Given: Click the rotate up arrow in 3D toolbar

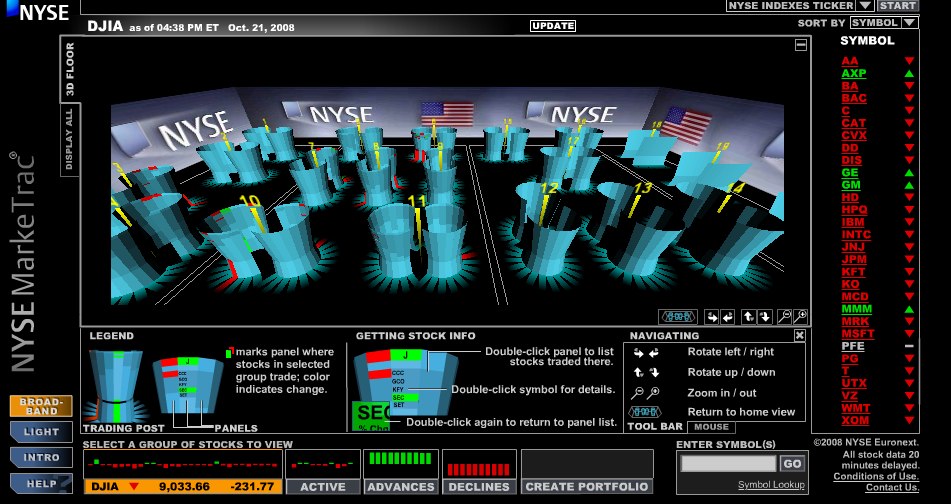Looking at the screenshot, I should click(748, 317).
